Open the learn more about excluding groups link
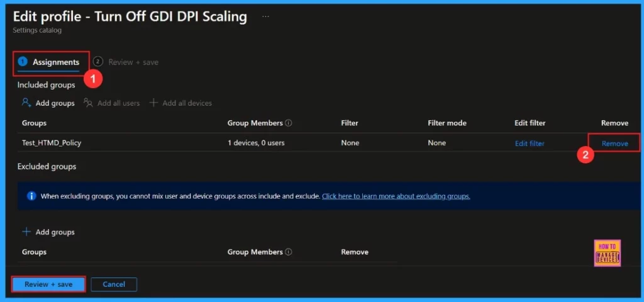644x302 pixels. click(396, 196)
